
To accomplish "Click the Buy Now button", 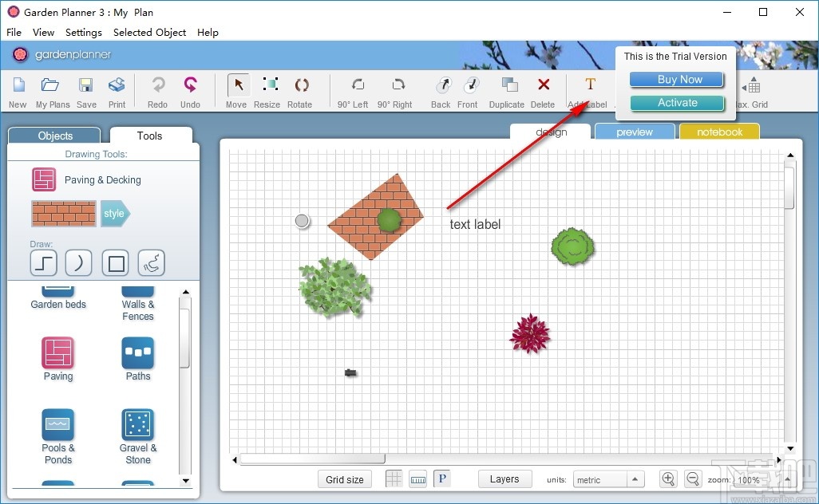I will (x=676, y=79).
